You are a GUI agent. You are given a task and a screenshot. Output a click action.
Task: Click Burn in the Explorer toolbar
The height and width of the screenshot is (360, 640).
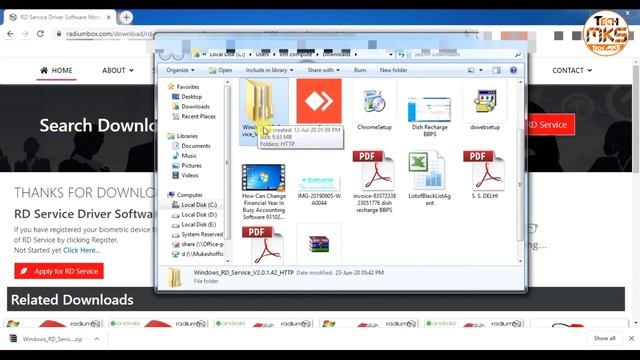click(360, 70)
